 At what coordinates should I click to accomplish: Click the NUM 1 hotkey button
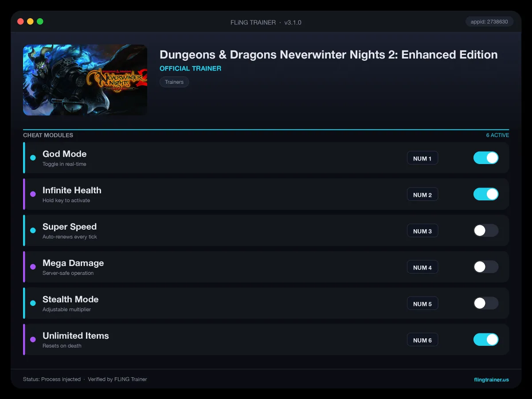pos(422,158)
